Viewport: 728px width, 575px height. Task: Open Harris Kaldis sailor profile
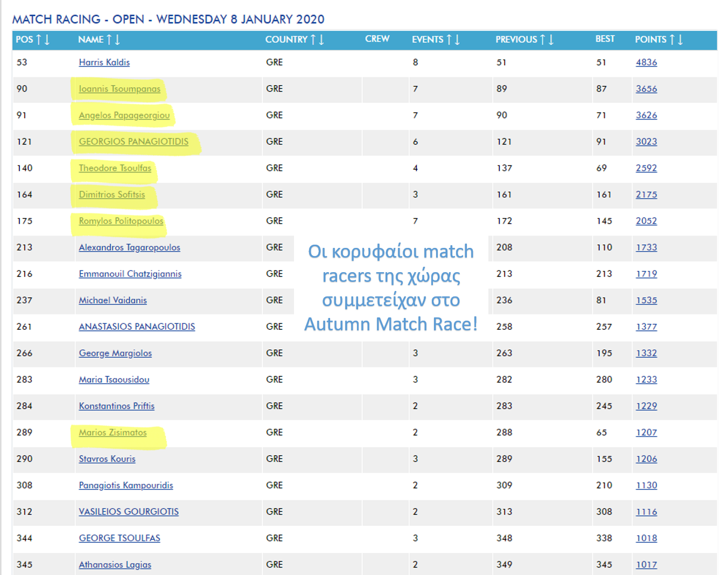pyautogui.click(x=104, y=63)
